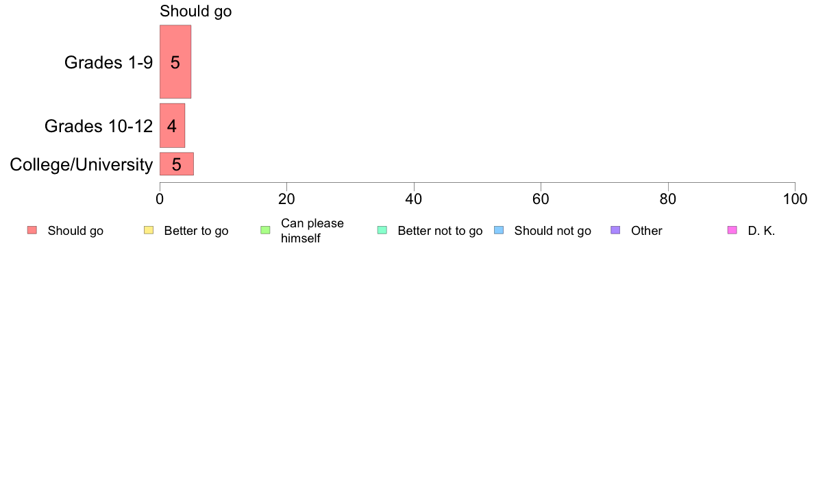Select the Grades 1-9 bar
Viewport: 814px width, 504px height.
[x=175, y=62]
